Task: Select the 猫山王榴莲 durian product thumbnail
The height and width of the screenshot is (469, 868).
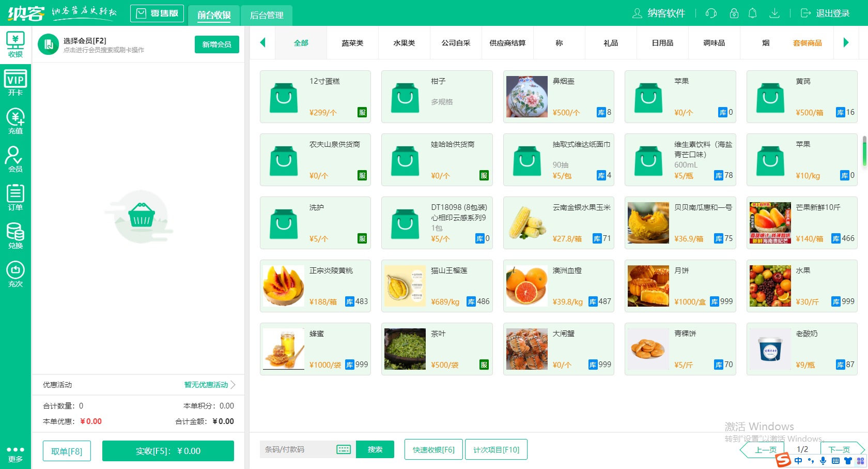Action: [x=405, y=285]
